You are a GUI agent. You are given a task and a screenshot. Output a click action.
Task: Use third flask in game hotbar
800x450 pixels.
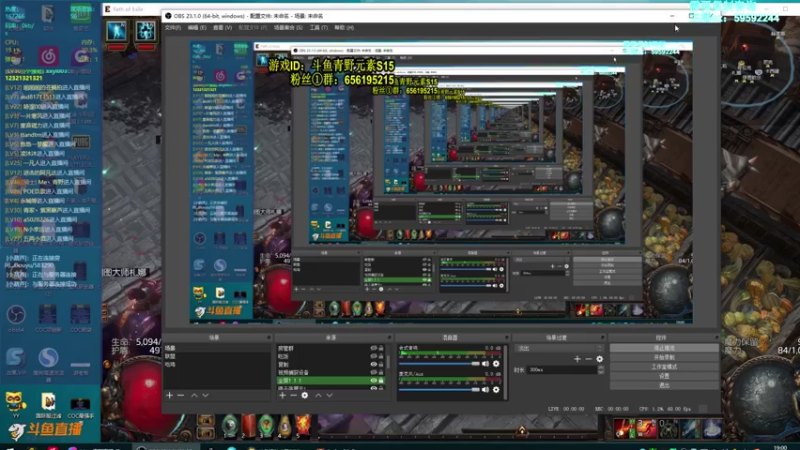pos(266,426)
